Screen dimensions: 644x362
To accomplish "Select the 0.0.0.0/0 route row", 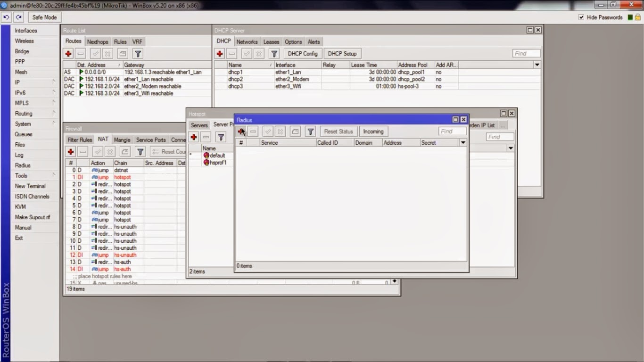I will [137, 72].
